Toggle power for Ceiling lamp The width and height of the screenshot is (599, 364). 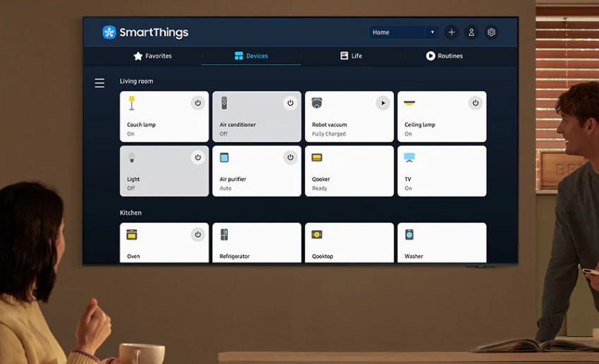click(476, 103)
